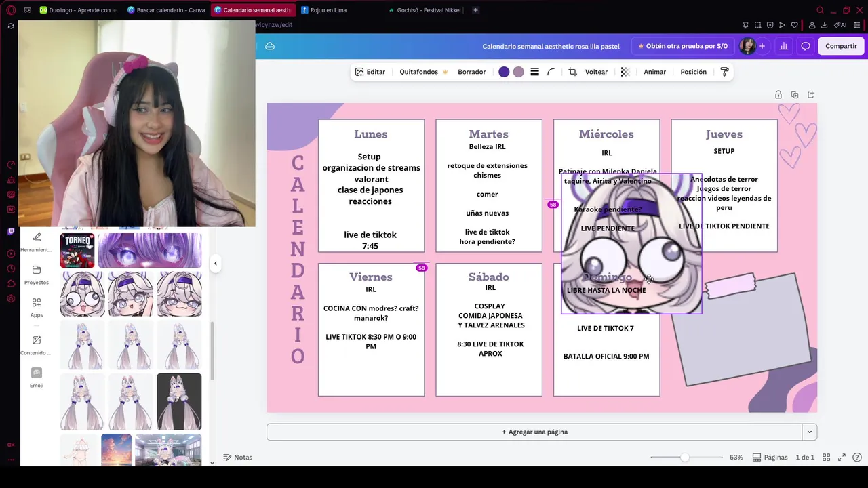868x488 pixels.
Task: Open the analytics bar chart icon
Action: click(784, 46)
